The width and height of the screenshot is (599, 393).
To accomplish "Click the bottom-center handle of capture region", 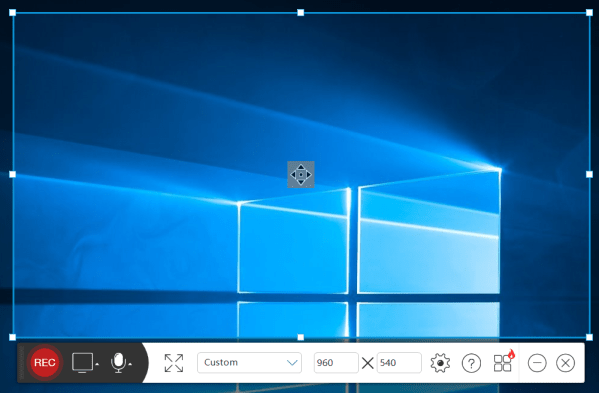I will point(301,337).
